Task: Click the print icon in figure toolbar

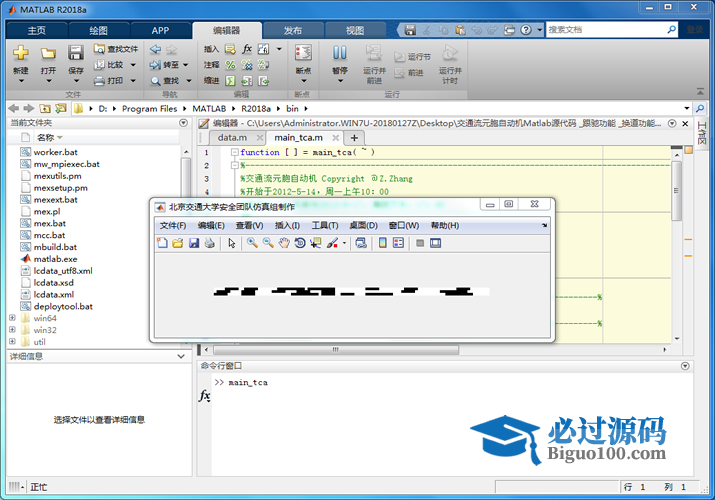Action: [209, 243]
